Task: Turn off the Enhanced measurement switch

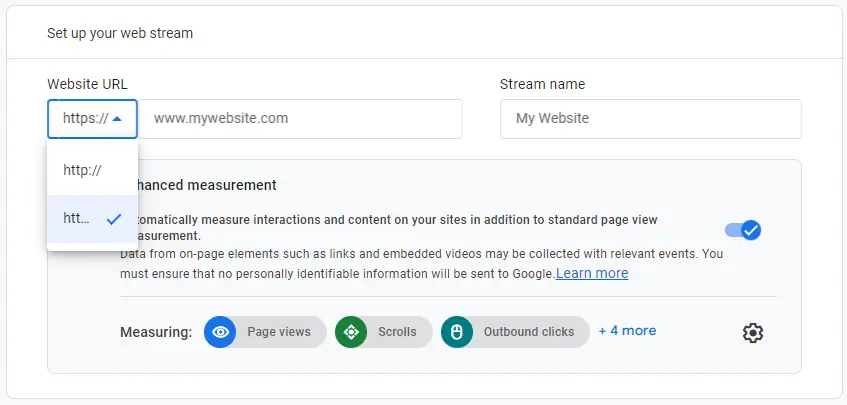Action: coord(743,230)
